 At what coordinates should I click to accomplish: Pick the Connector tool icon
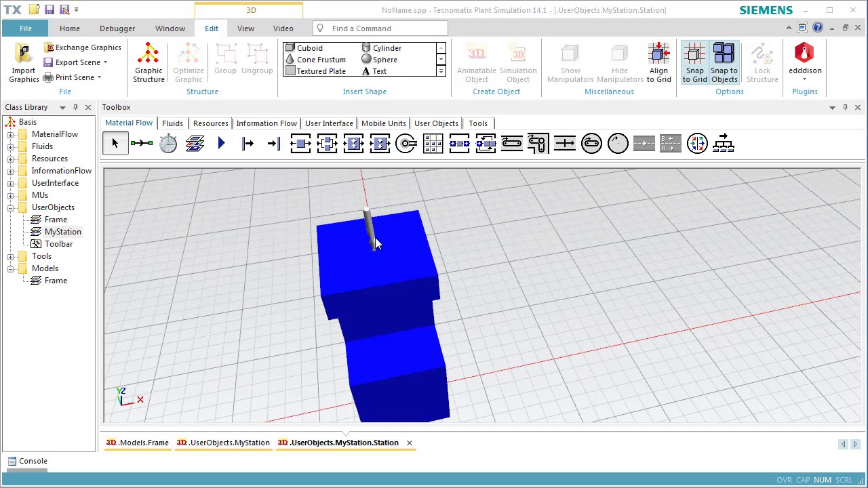tap(142, 143)
